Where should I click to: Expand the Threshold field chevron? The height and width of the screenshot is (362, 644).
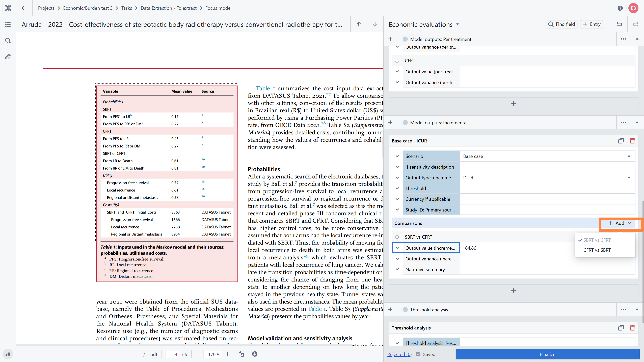[397, 188]
